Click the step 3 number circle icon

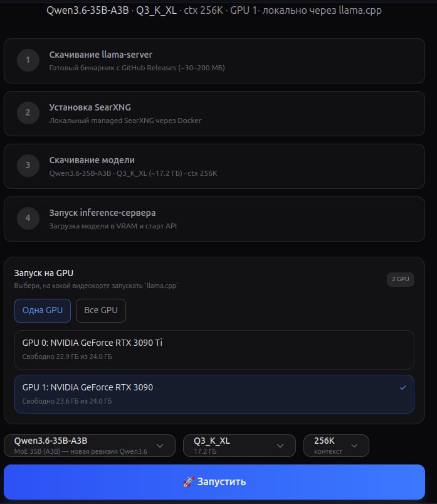pos(28,166)
